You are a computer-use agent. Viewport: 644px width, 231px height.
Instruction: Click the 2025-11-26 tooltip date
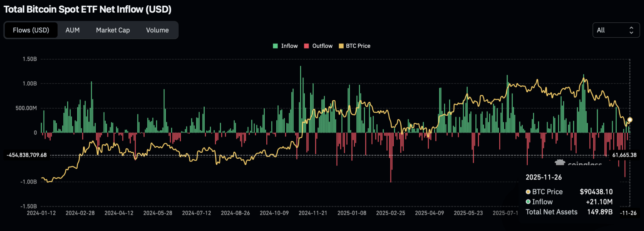pyautogui.click(x=543, y=177)
